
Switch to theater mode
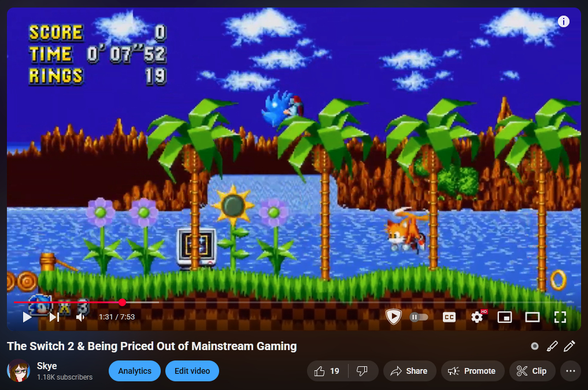[x=532, y=317]
